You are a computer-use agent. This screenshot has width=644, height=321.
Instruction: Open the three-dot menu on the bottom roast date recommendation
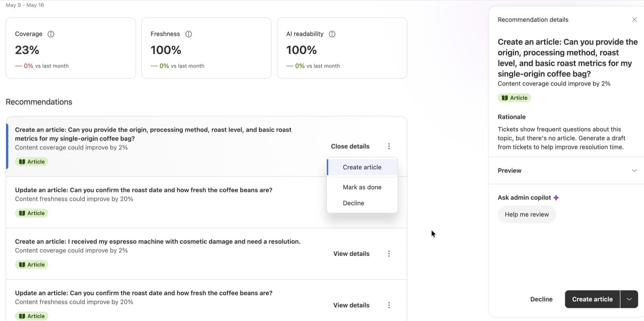click(389, 305)
